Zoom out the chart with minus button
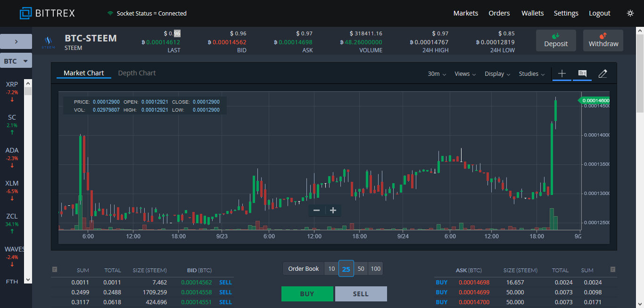This screenshot has height=308, width=644. click(317, 211)
